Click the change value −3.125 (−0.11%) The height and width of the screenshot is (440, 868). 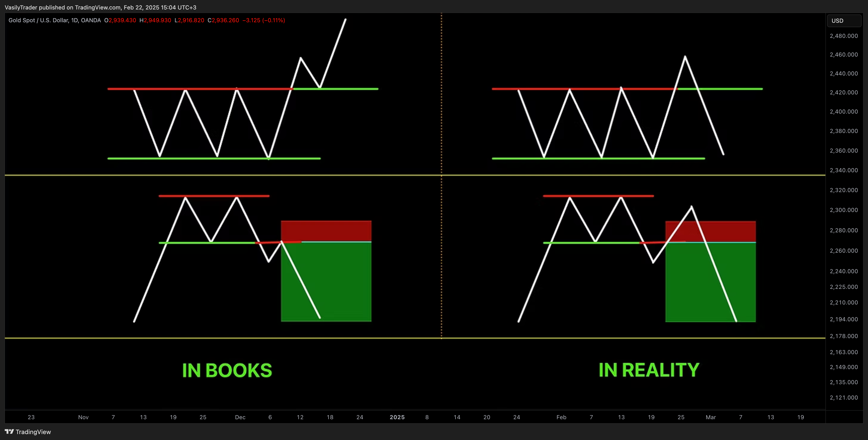coord(264,20)
